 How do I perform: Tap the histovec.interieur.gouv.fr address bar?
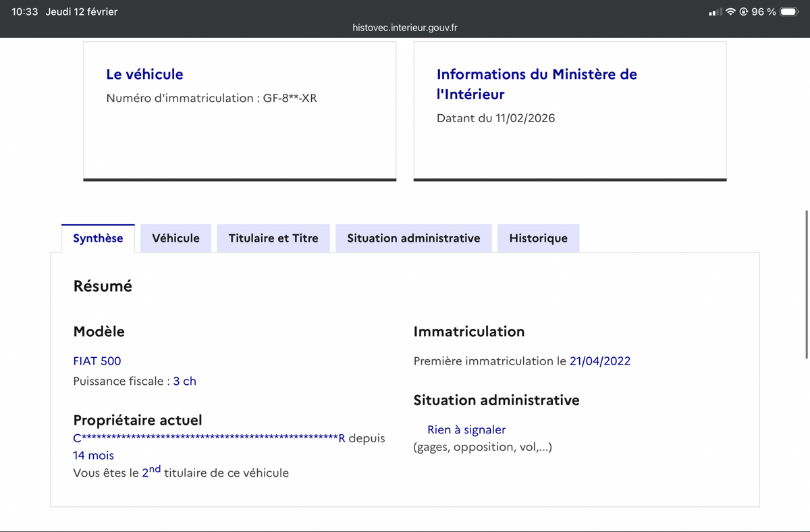(x=405, y=28)
